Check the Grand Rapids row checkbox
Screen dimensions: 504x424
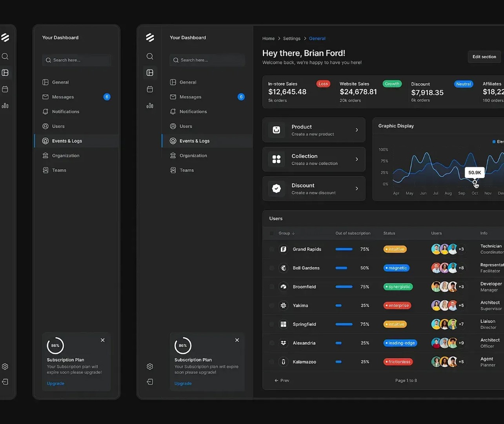coord(271,249)
